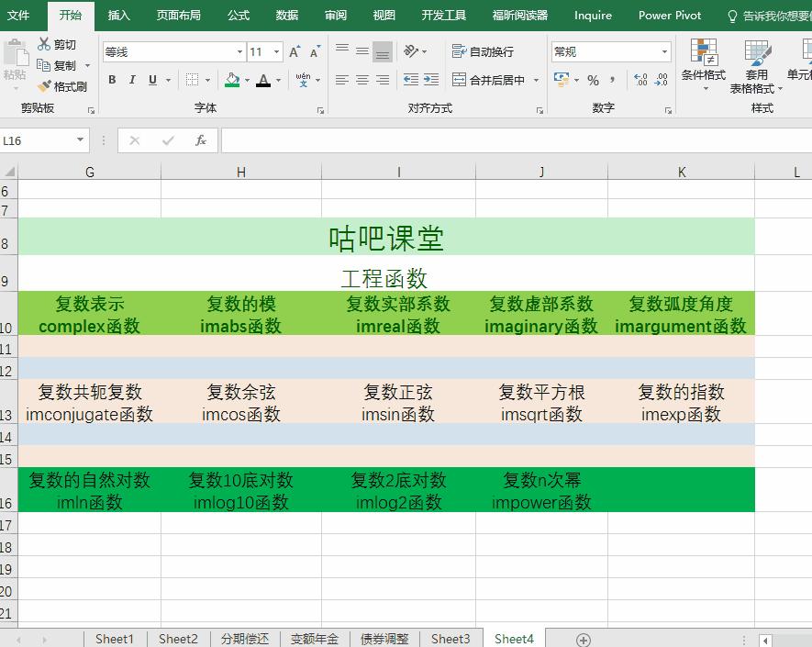Viewport: 812px width, 647px height.
Task: Enable Wrap Text (自动换行)
Action: tap(484, 52)
